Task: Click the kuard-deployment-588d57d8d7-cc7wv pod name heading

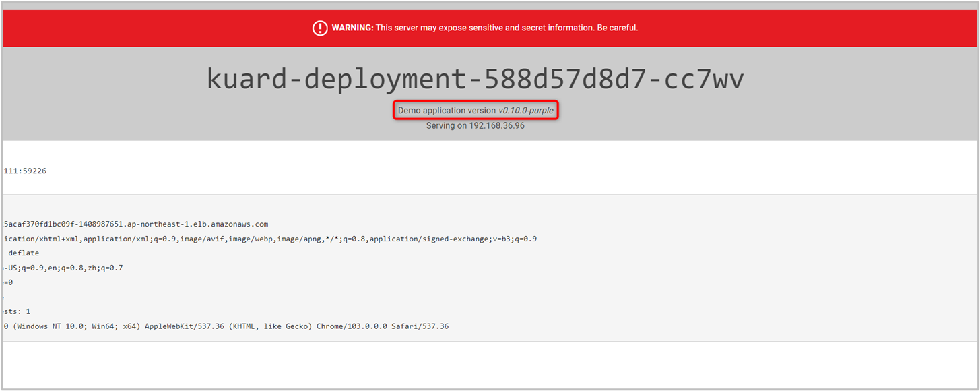Action: [x=475, y=80]
